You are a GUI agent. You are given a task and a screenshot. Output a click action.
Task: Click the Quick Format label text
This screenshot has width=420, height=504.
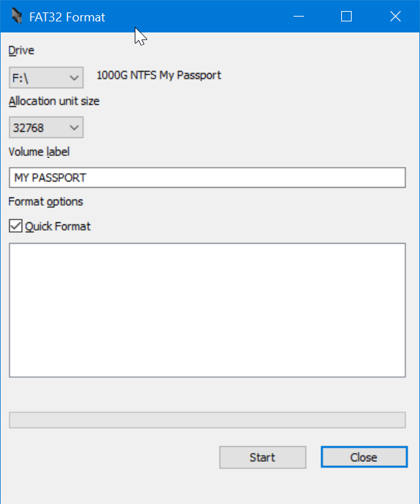tap(58, 226)
